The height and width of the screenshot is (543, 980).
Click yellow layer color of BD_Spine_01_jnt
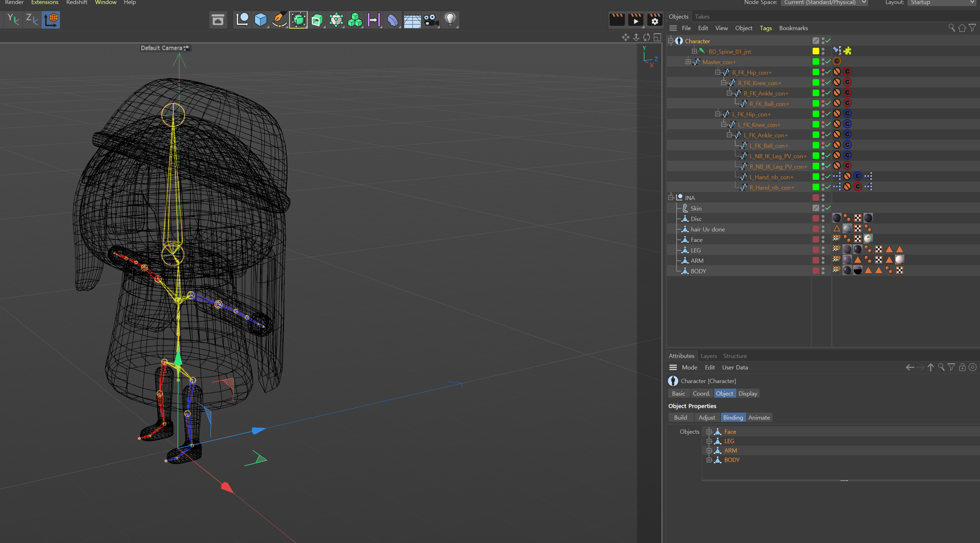click(x=816, y=51)
